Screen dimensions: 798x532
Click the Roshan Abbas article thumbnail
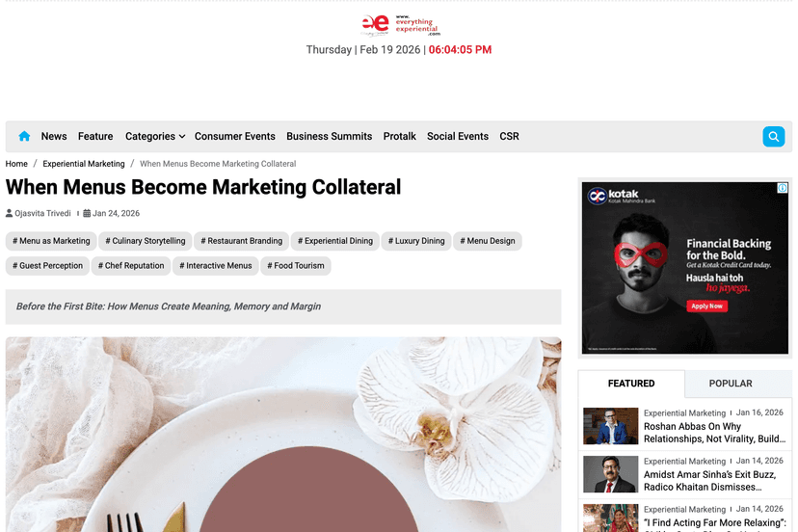[610, 426]
